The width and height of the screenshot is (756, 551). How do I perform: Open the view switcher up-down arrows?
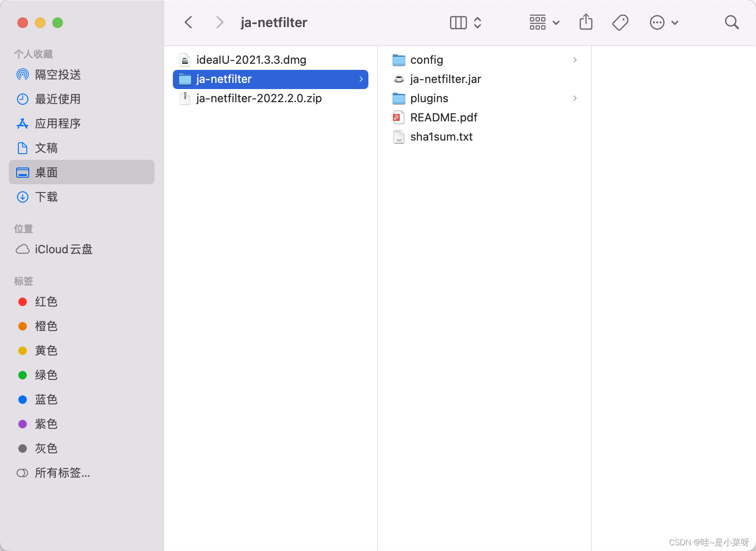click(x=478, y=23)
